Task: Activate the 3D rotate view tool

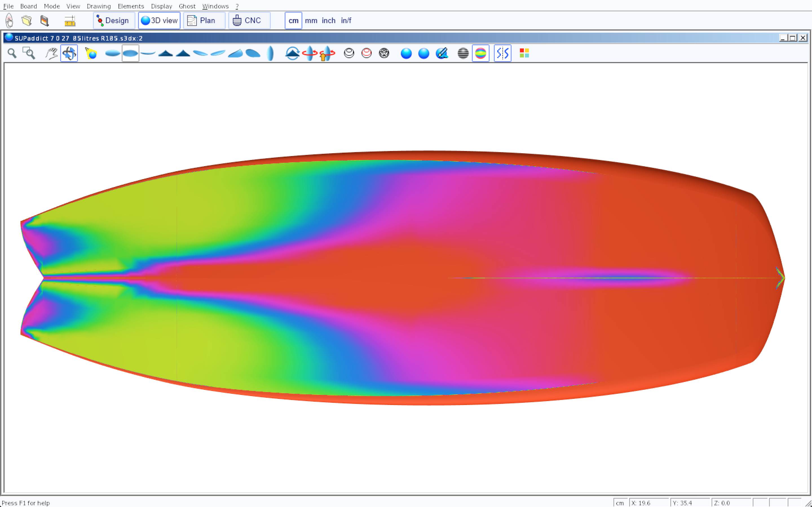Action: pyautogui.click(x=69, y=53)
